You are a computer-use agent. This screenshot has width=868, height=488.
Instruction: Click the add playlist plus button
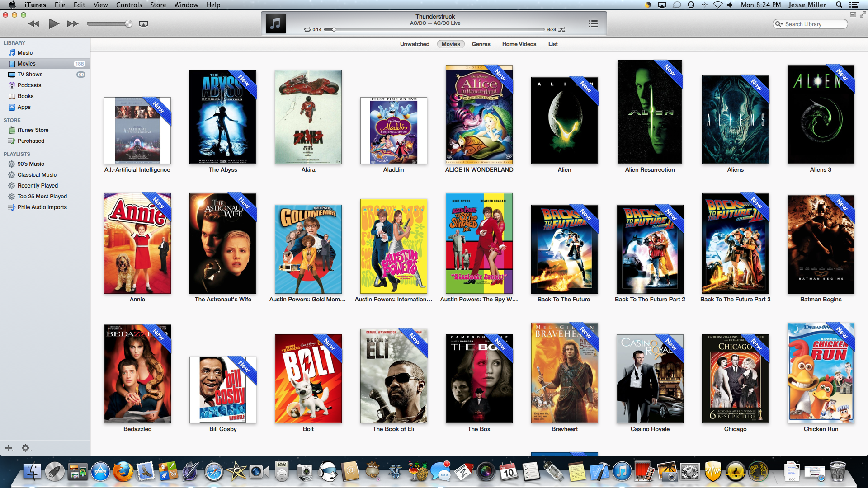tap(9, 448)
